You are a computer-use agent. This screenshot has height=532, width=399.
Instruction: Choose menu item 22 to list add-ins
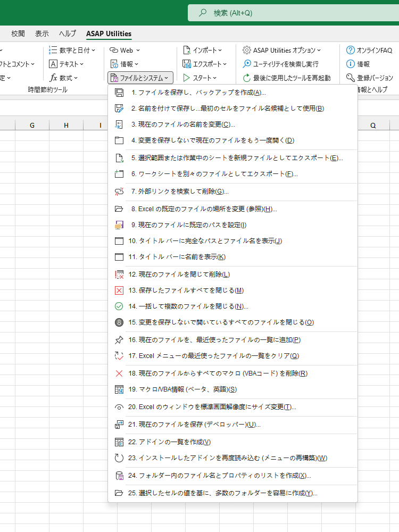pos(170,442)
